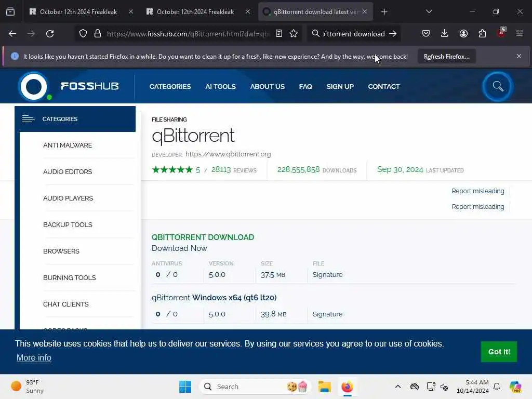Open AI TOOLS navigation item
This screenshot has width=532, height=399.
coord(220,87)
